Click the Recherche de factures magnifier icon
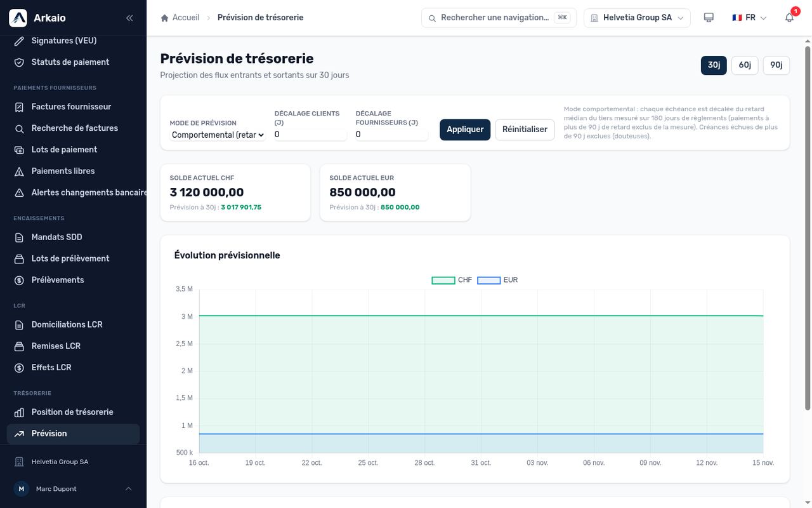Screen dimensions: 812x508 pyautogui.click(x=20, y=128)
